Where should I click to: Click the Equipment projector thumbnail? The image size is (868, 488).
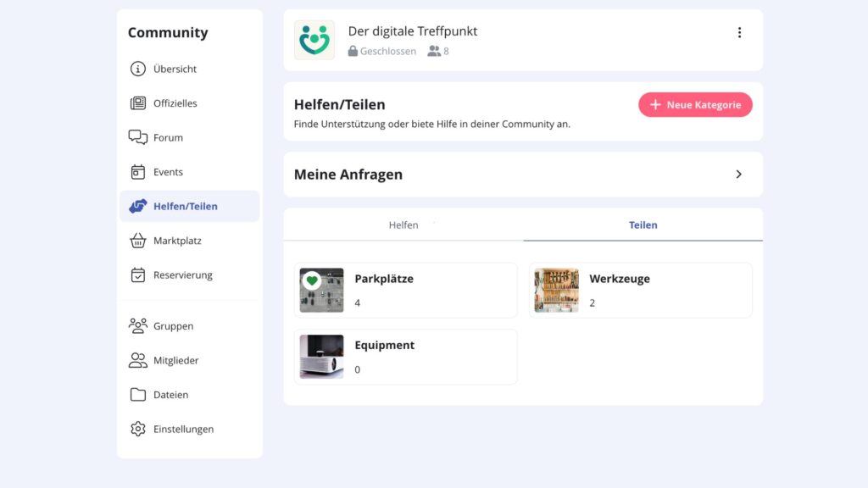coord(321,356)
